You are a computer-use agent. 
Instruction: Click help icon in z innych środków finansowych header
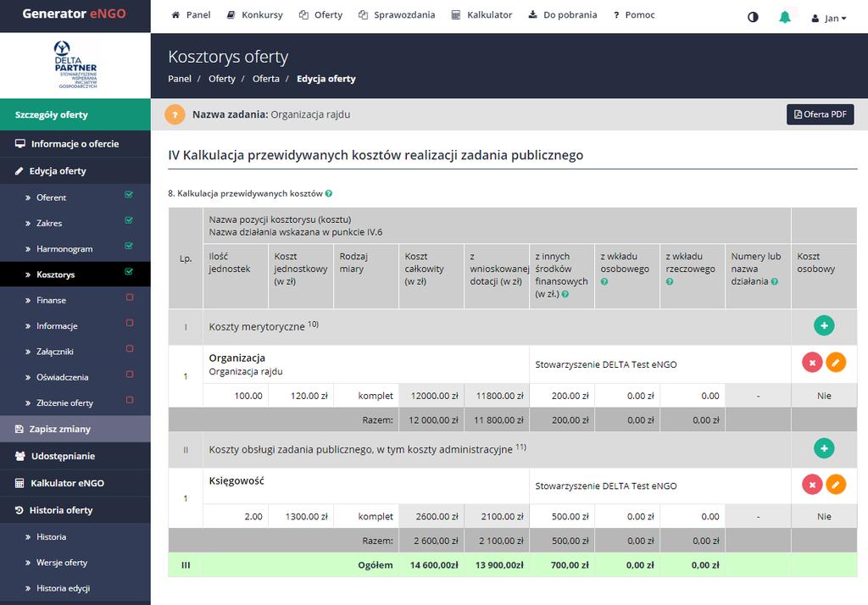tap(565, 295)
